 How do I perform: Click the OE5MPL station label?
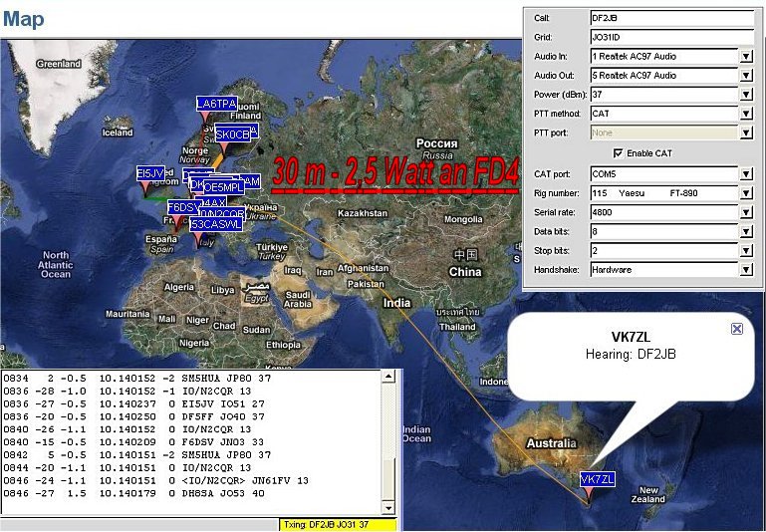pos(223,187)
